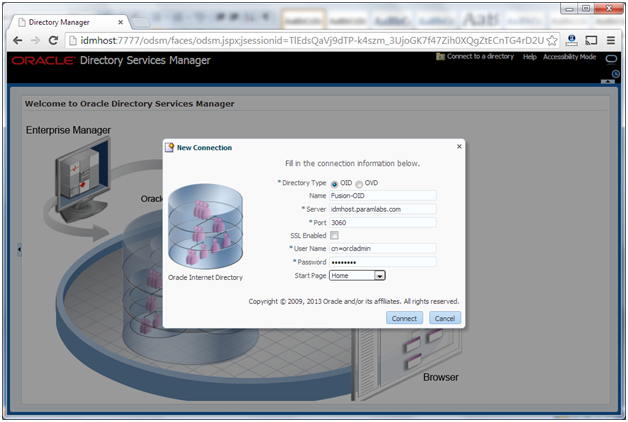Click the browser address bar URL

point(312,40)
